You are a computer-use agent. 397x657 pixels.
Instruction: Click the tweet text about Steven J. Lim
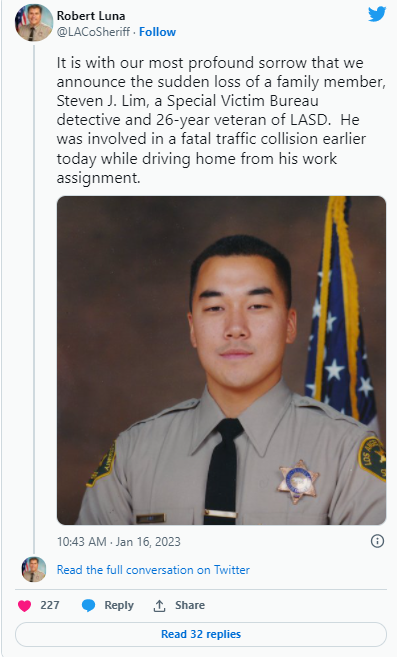[x=221, y=120]
